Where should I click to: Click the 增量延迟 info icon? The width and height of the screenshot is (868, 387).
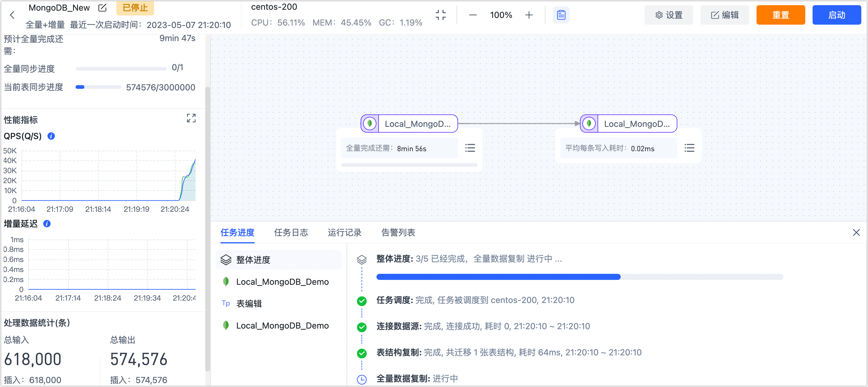click(47, 224)
